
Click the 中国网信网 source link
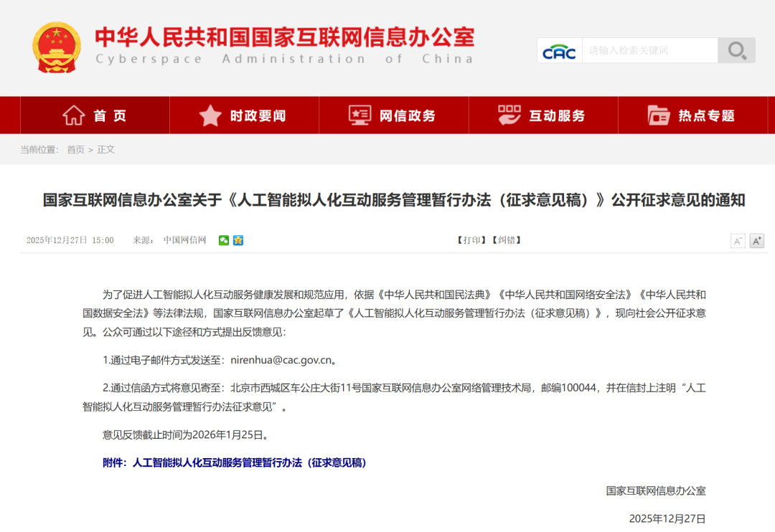(184, 240)
